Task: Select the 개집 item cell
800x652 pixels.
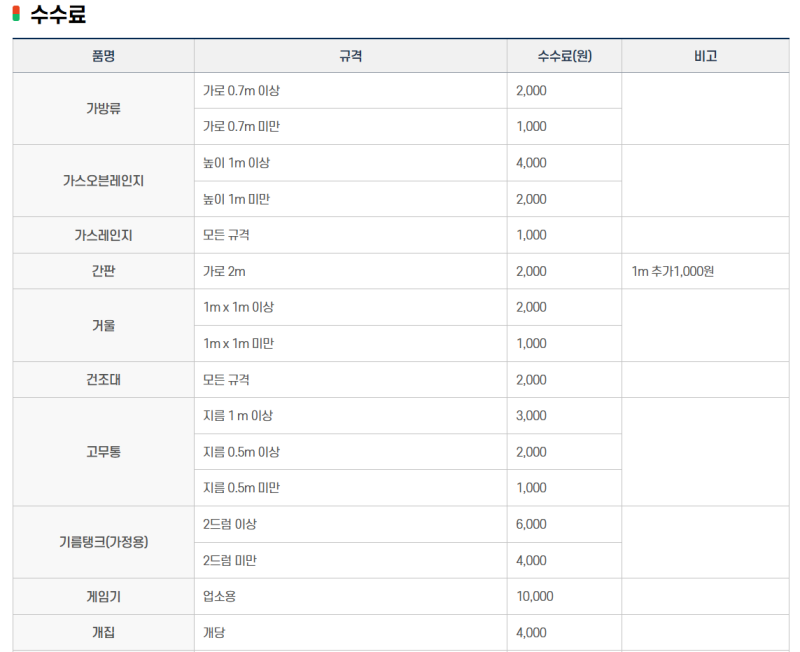Action: 104,633
